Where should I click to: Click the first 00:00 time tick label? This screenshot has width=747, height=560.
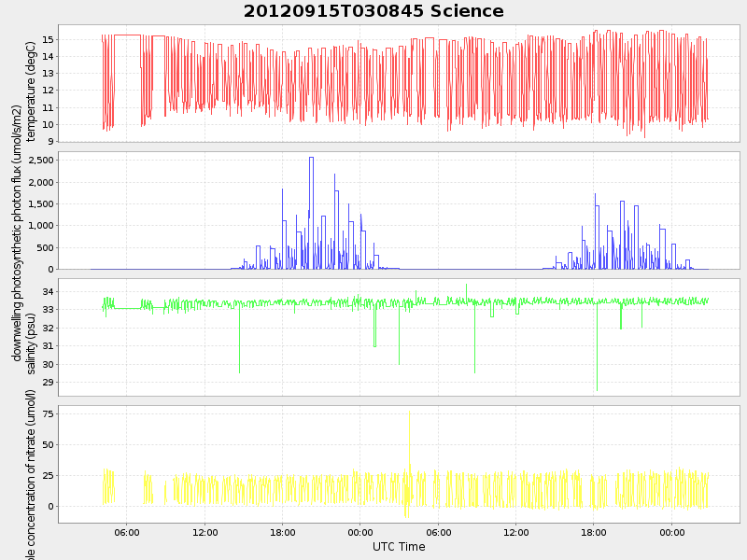(360, 532)
